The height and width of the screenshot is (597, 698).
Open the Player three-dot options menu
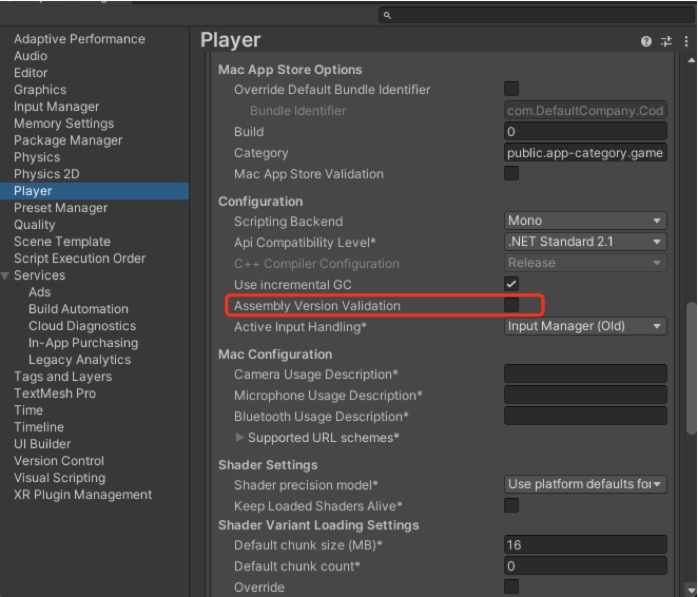pos(687,41)
